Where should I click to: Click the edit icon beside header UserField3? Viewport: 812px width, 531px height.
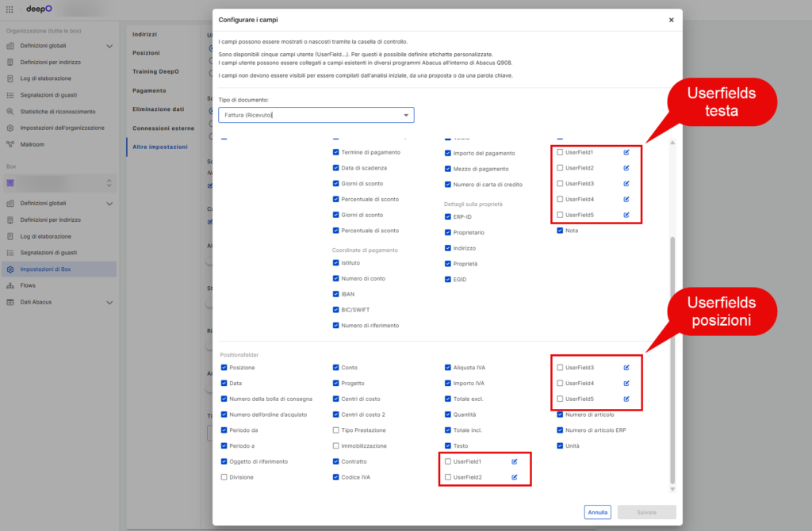click(x=626, y=184)
